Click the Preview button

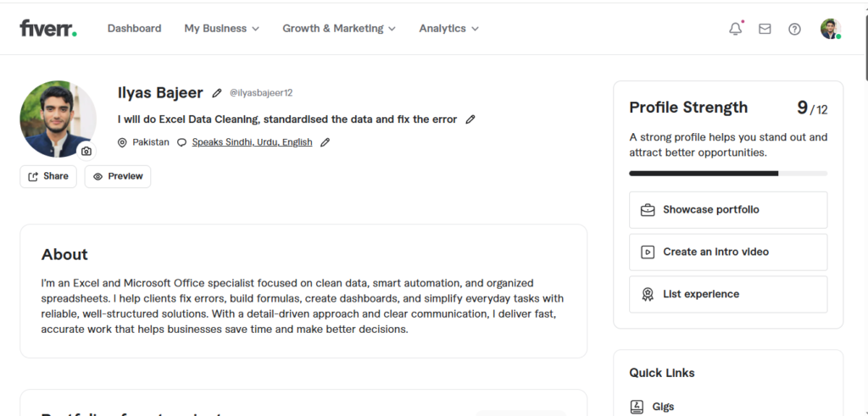(118, 176)
